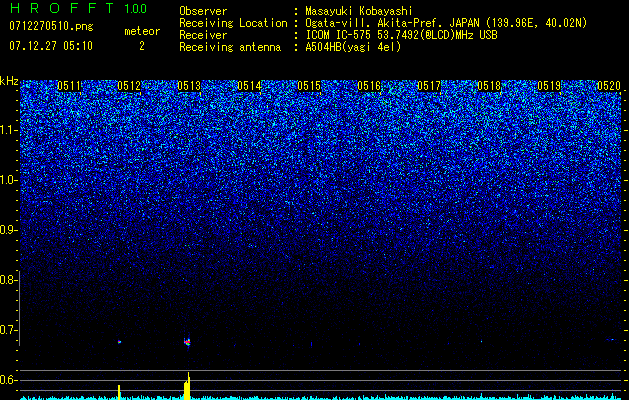Click the 1.0 kHz axis label
629x400 pixels.
[x=8, y=180]
